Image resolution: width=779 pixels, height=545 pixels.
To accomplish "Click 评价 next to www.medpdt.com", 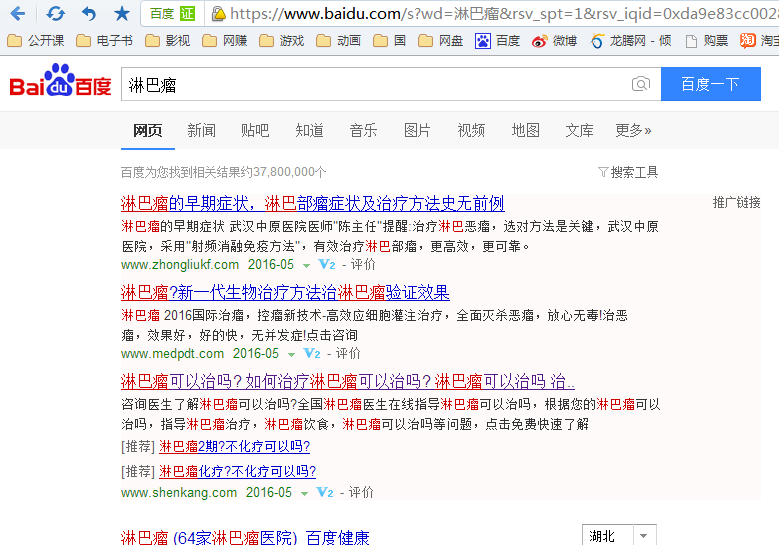I will pos(348,353).
